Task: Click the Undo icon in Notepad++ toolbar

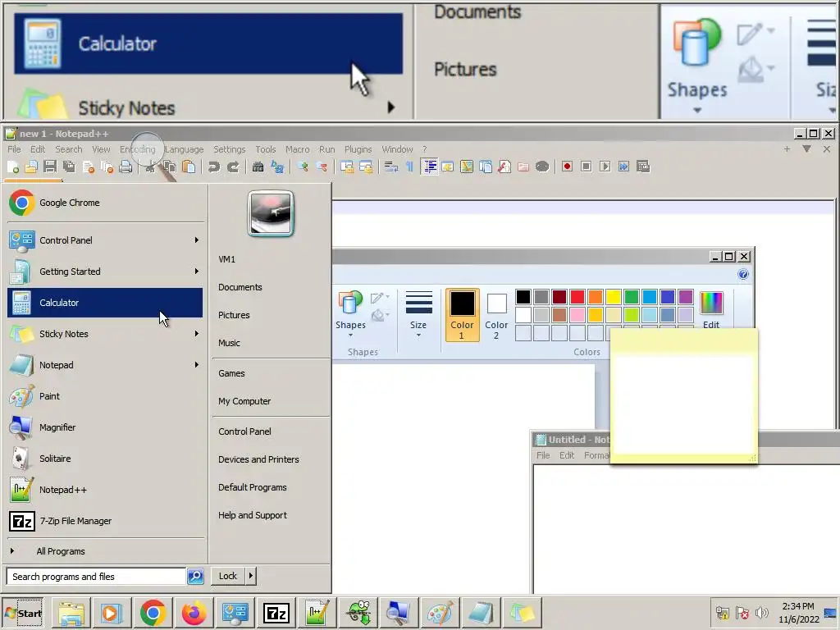Action: [214, 167]
